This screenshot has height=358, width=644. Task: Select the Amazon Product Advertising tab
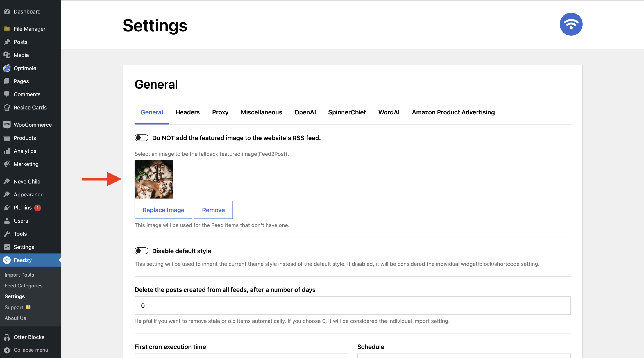[x=453, y=112]
